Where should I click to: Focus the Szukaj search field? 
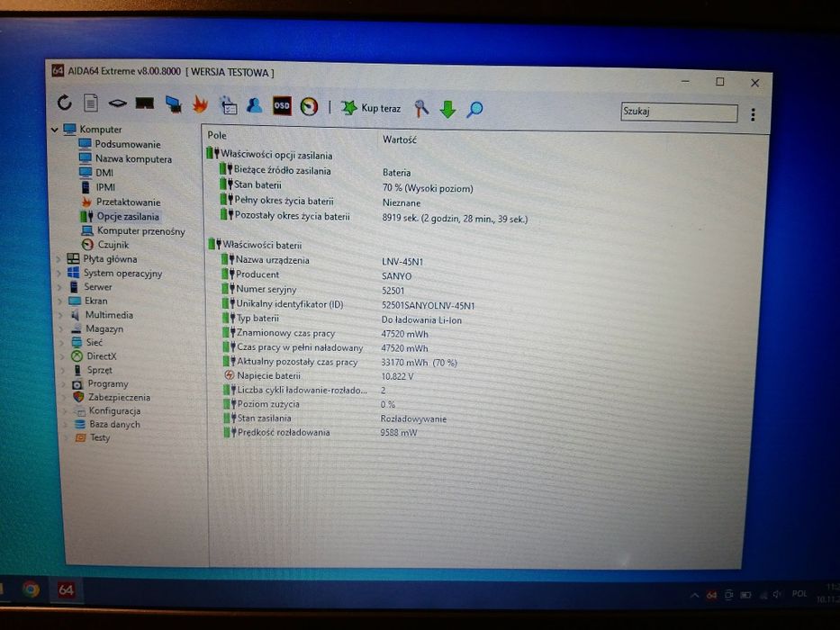pos(679,112)
